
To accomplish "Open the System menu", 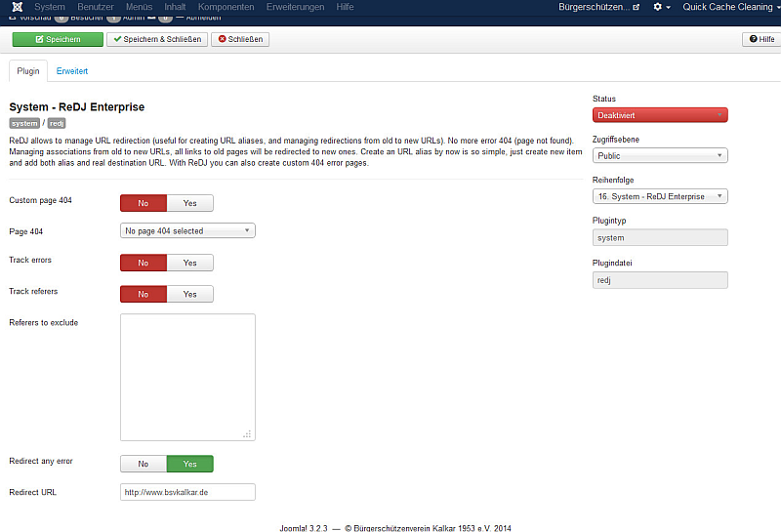I will (x=50, y=7).
